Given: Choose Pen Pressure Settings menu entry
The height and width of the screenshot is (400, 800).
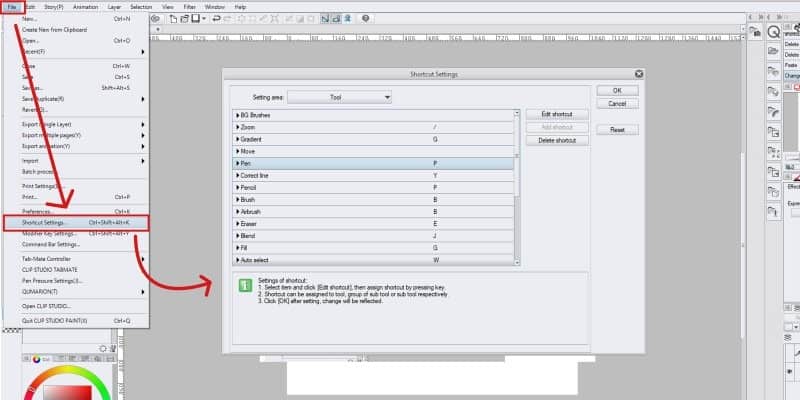Looking at the screenshot, I should (76, 281).
